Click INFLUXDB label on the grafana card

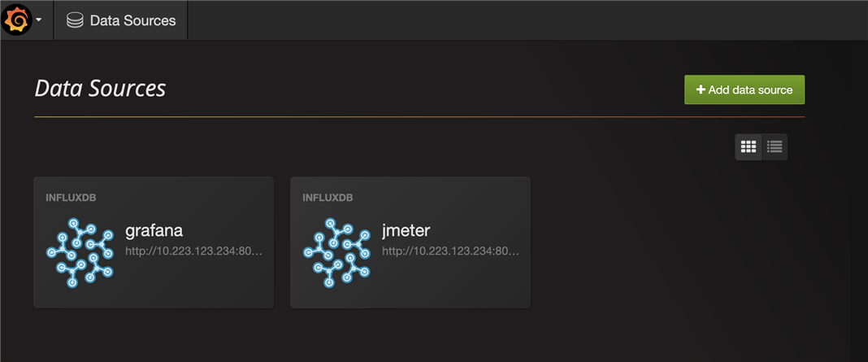tap(72, 198)
